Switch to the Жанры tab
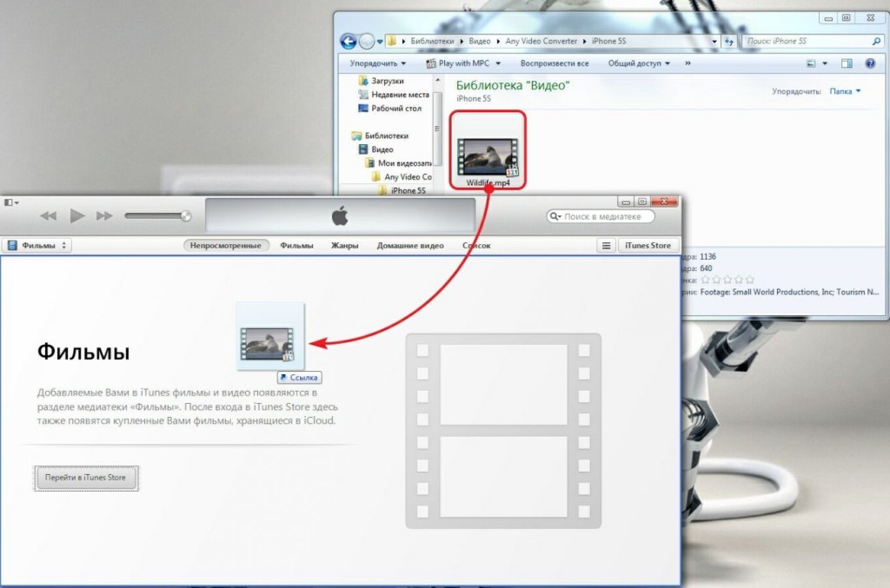This screenshot has width=890, height=588. 345,245
